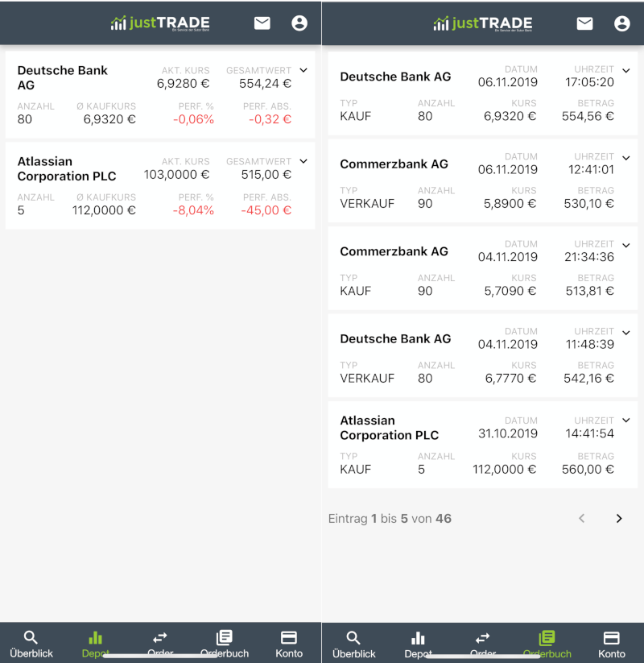
Task: Click the order time 17:05:20
Action: [589, 82]
